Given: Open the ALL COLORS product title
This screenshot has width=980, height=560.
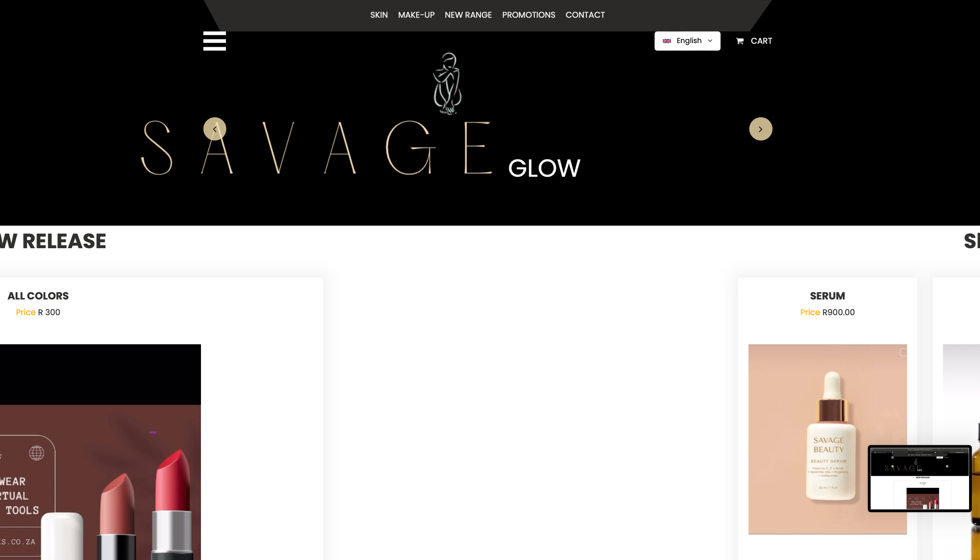Looking at the screenshot, I should [x=38, y=296].
